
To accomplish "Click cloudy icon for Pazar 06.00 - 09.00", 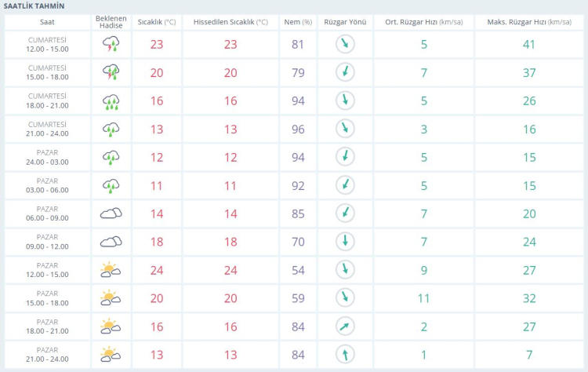I will [111, 213].
